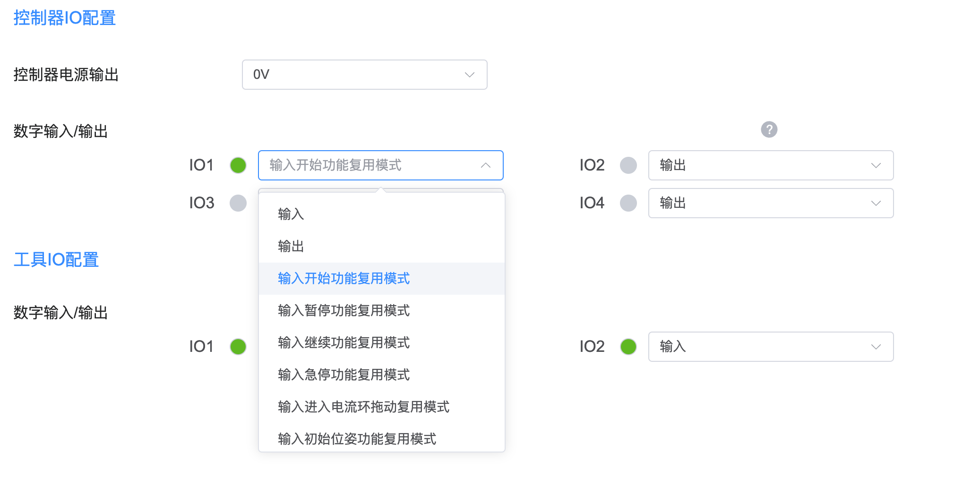Click tool IO2 green status indicator
Screen dimensions: 980x495
pyautogui.click(x=628, y=347)
